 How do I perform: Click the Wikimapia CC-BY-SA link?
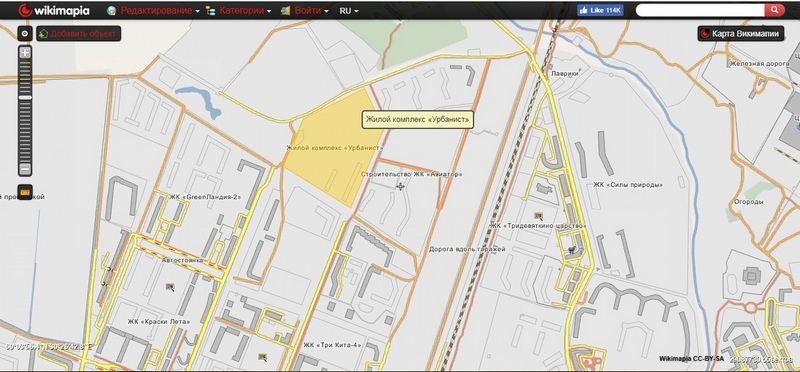click(x=691, y=359)
